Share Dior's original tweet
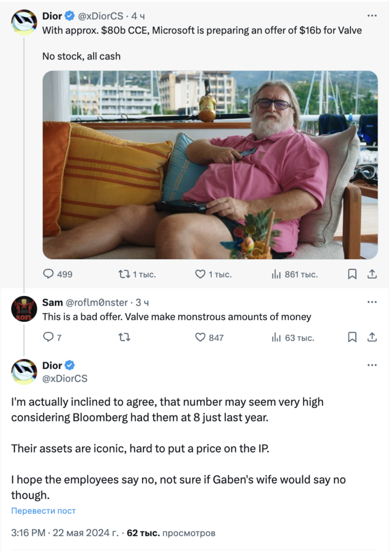The height and width of the screenshot is (553, 392). (372, 274)
